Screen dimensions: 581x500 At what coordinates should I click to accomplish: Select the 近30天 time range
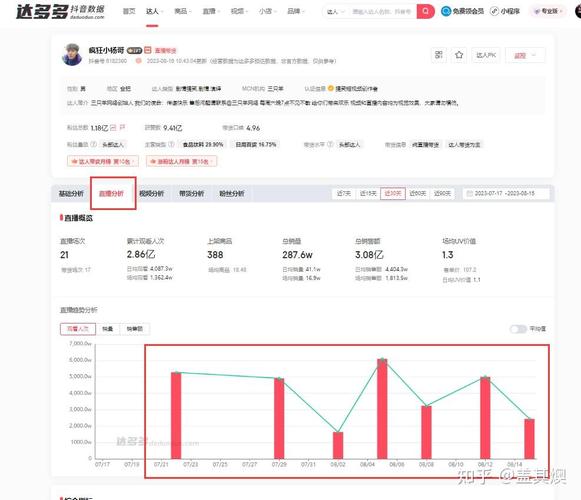click(393, 193)
